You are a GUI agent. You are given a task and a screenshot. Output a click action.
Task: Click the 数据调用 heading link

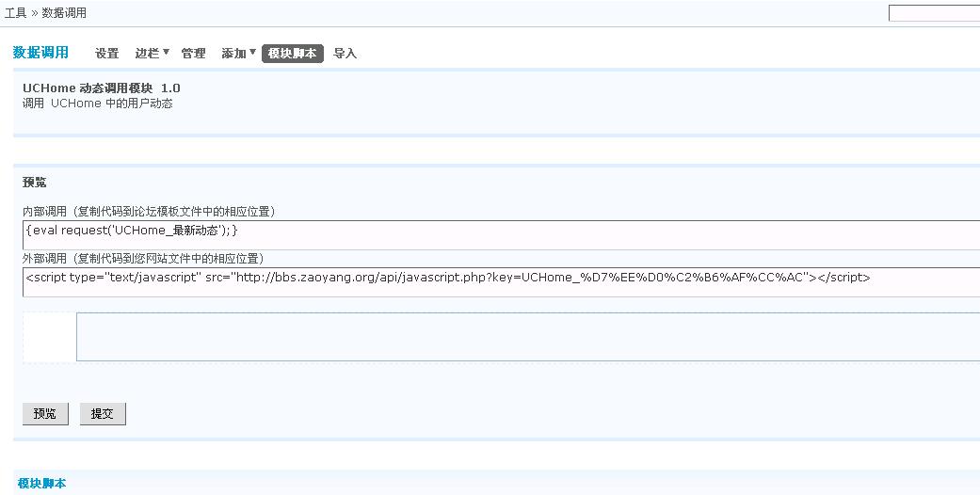[40, 53]
